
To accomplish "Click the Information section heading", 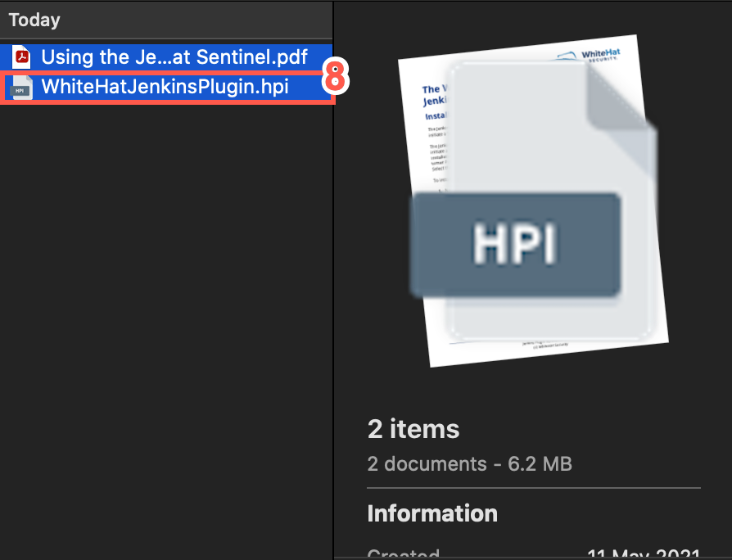I will 432,513.
